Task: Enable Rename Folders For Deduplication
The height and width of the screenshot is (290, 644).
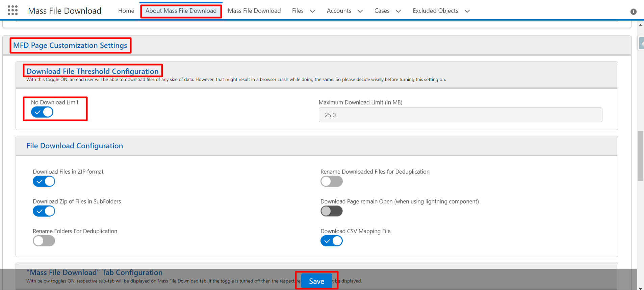Action: pyautogui.click(x=44, y=241)
